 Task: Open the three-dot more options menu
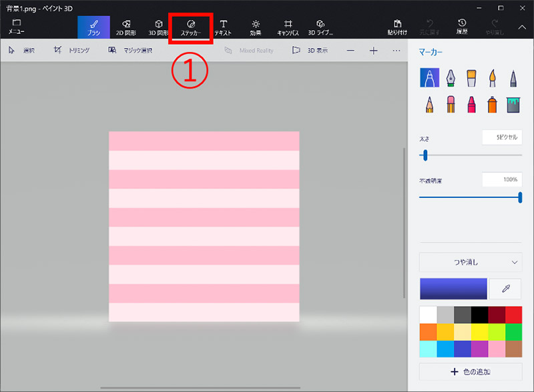pos(396,51)
